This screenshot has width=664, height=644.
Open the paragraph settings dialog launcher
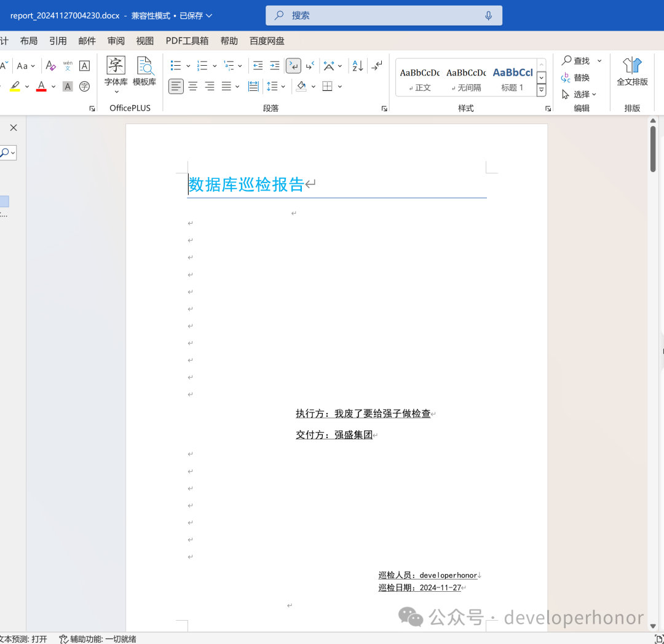(384, 109)
